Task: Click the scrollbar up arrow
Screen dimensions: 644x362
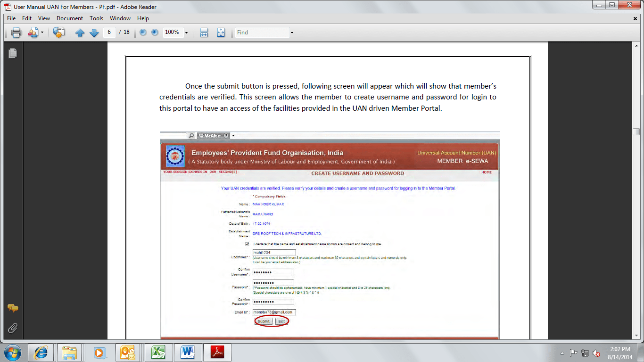Action: pyautogui.click(x=636, y=45)
